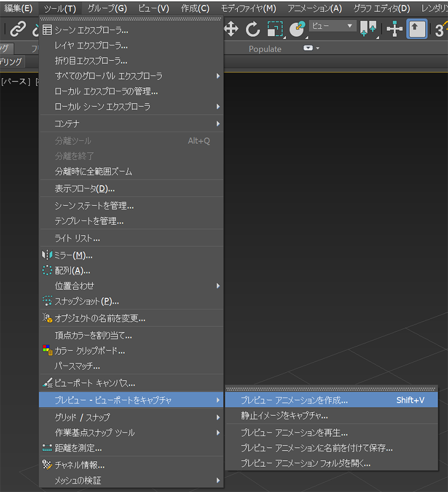Click the Mirror icon beside ミラー(M)
The width and height of the screenshot is (448, 492).
tap(47, 254)
